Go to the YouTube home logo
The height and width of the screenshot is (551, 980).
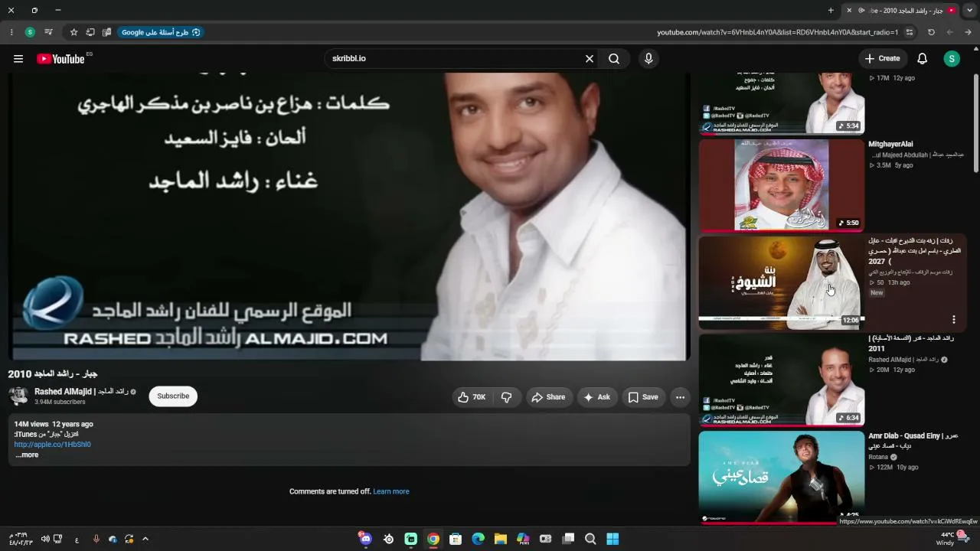[x=60, y=59]
